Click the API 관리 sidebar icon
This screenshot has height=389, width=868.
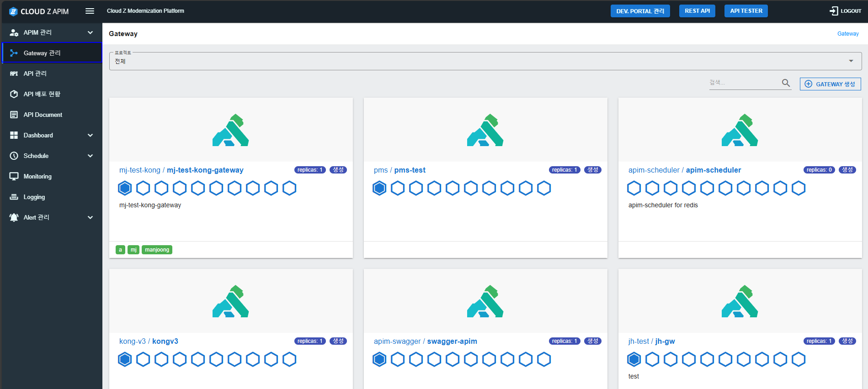tap(14, 74)
